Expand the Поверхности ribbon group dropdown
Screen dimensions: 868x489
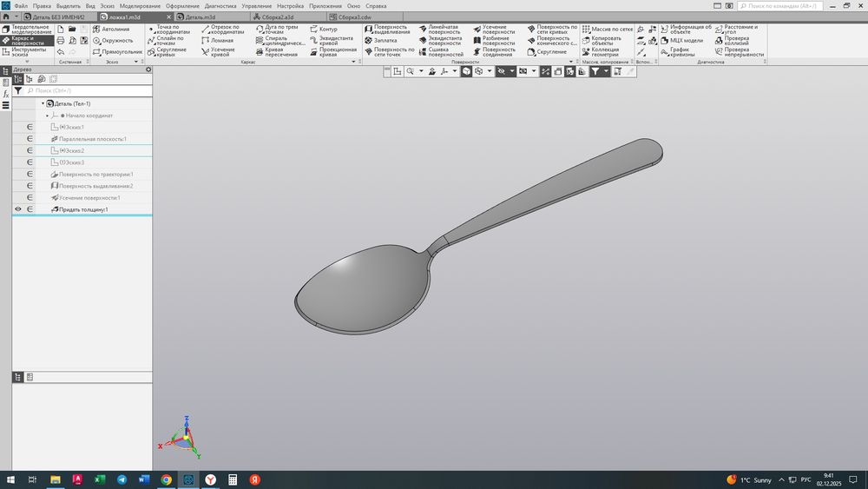(x=571, y=62)
